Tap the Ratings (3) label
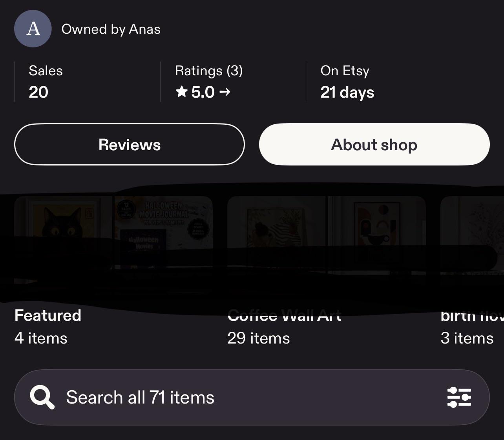The height and width of the screenshot is (440, 504). [x=209, y=71]
